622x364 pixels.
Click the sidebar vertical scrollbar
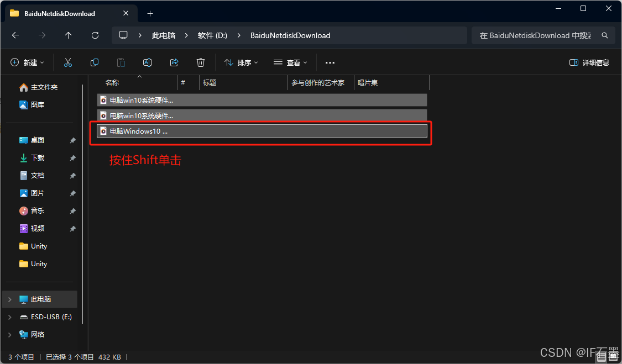[82, 204]
